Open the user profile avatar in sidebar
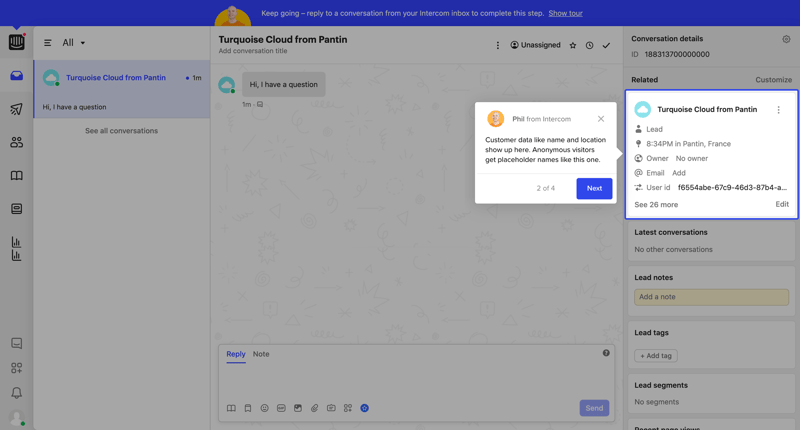Image resolution: width=800 pixels, height=430 pixels. pyautogui.click(x=16, y=418)
